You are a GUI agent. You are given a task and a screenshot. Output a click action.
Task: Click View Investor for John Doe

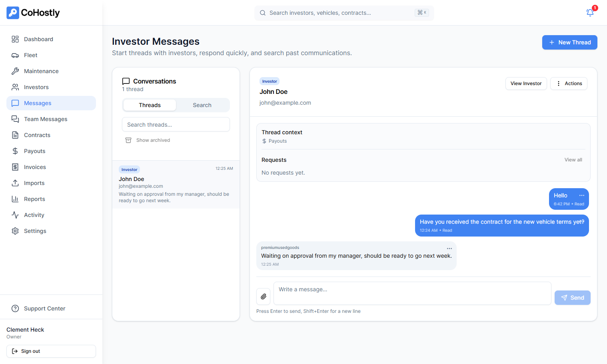tap(526, 84)
